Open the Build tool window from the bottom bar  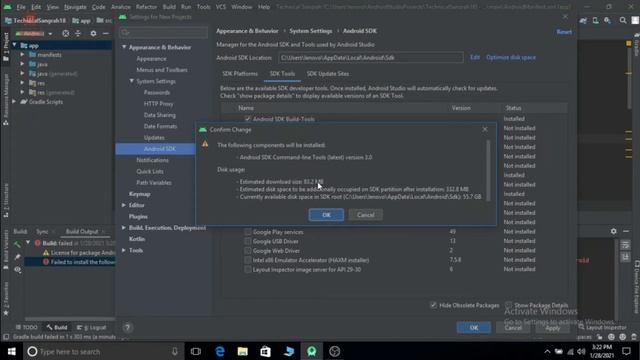[57, 327]
